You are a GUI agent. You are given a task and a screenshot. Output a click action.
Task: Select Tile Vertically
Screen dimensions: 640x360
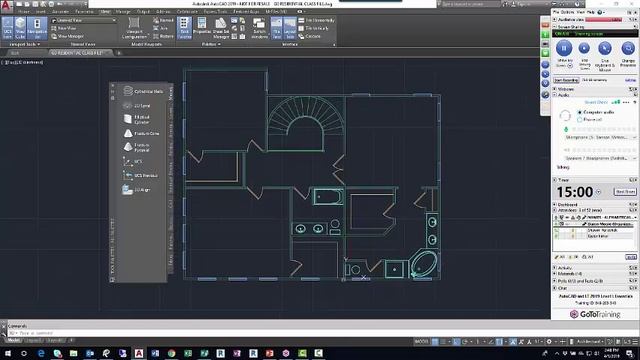313,28
